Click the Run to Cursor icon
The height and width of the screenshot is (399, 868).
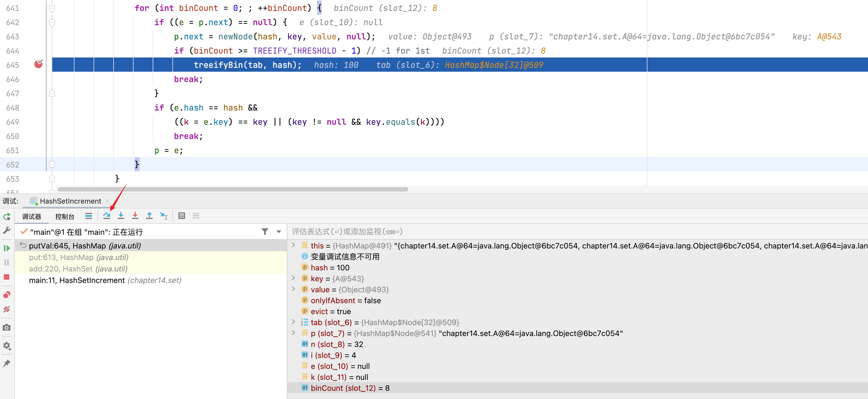164,216
